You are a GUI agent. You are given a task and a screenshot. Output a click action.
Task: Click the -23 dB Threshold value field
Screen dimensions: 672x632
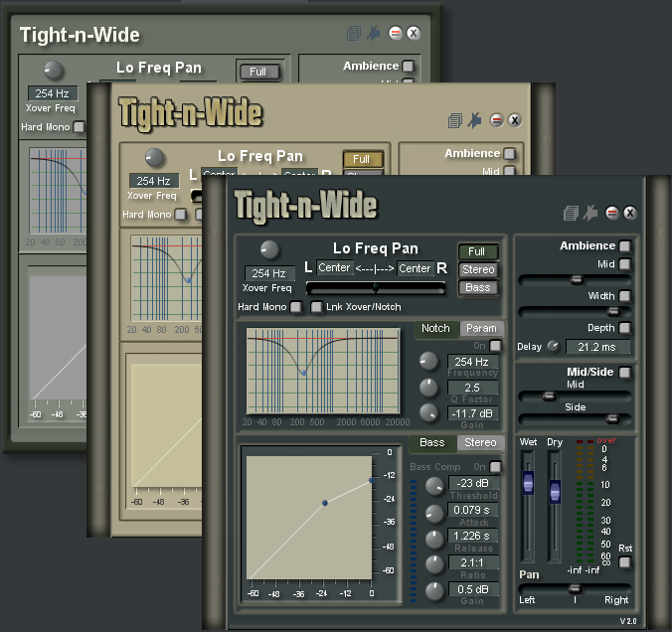473,483
